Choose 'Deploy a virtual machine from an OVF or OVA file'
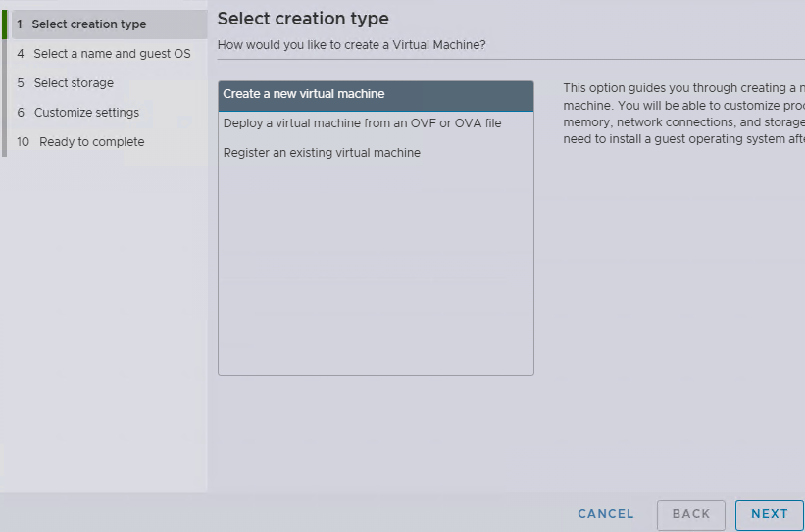The image size is (805, 532). (362, 123)
